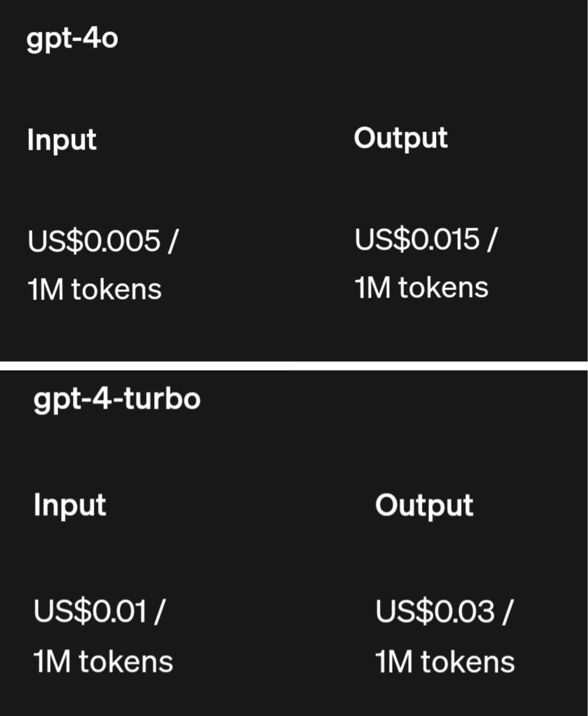
Task: Click the US$0.03 gpt-4-turbo output price
Action: click(x=435, y=611)
